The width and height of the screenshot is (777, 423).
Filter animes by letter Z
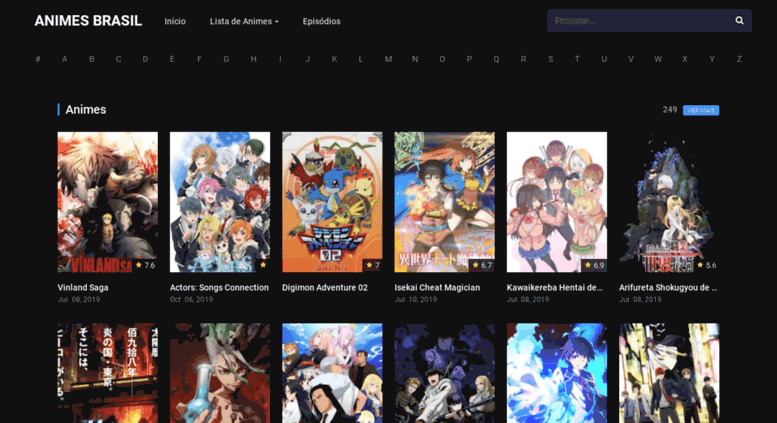pos(739,59)
